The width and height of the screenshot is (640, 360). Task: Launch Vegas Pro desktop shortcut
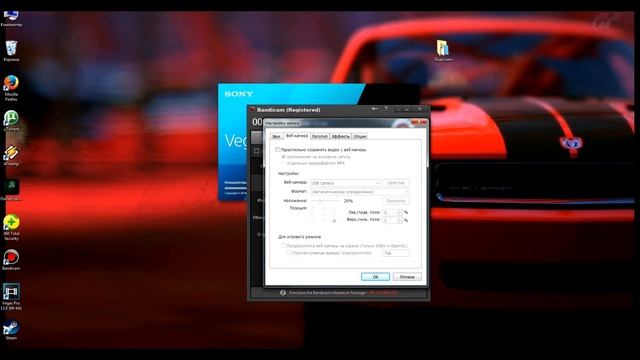click(x=11, y=297)
